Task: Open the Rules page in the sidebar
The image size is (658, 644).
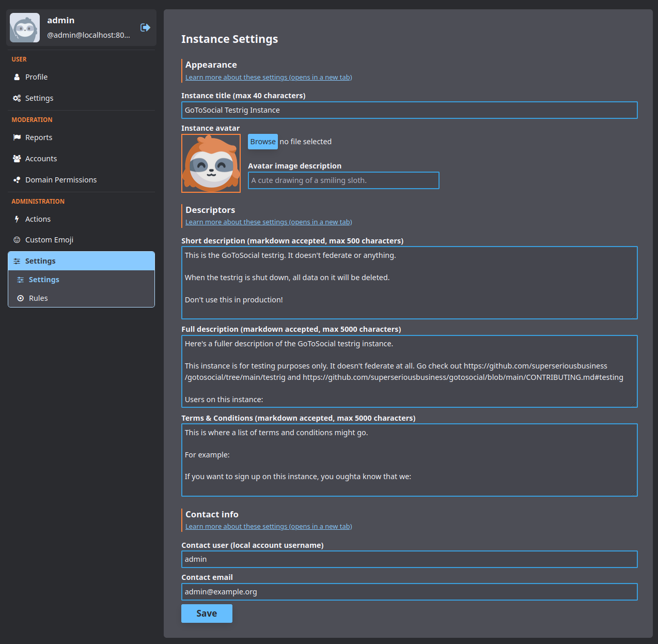Action: (x=39, y=298)
